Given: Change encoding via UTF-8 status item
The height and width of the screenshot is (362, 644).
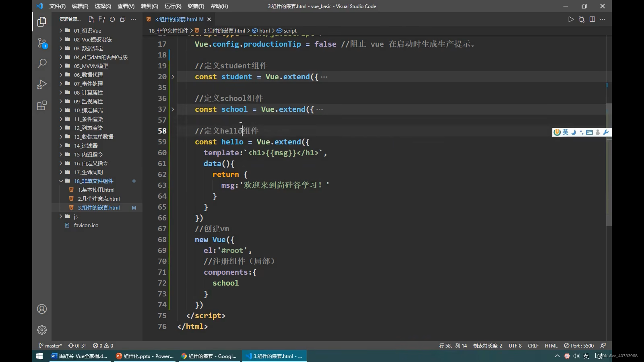Looking at the screenshot, I should point(515,346).
